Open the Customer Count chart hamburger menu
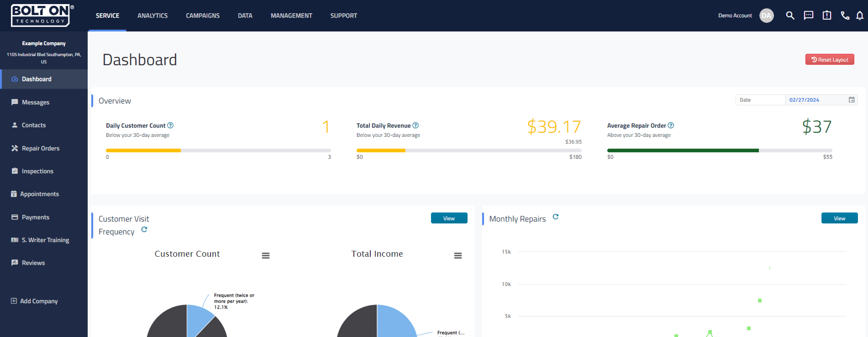 tap(266, 256)
